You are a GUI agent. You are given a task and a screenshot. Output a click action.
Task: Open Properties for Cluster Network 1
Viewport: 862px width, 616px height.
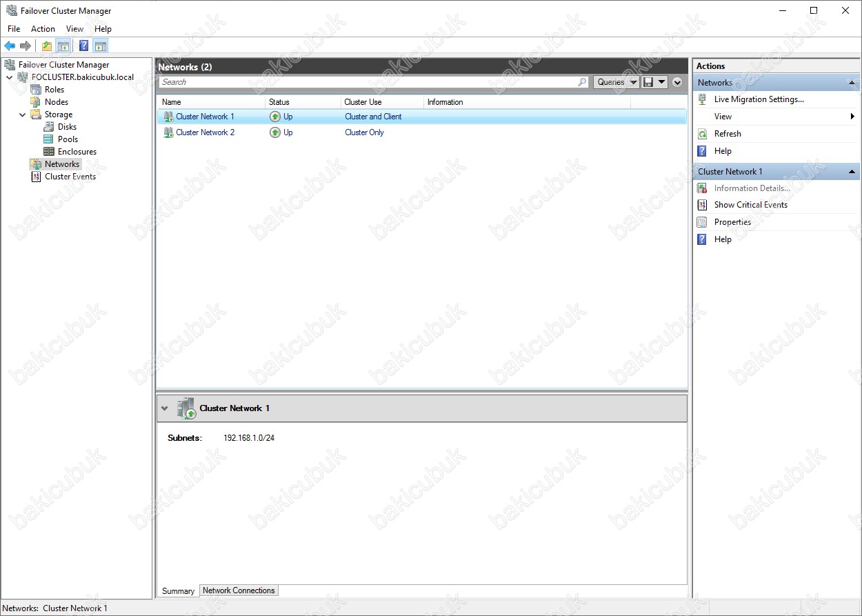[732, 222]
